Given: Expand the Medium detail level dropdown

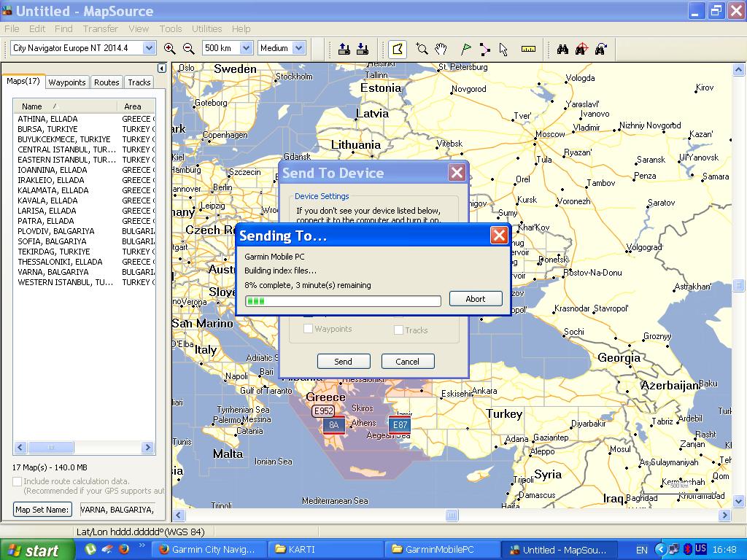Looking at the screenshot, I should tap(299, 48).
